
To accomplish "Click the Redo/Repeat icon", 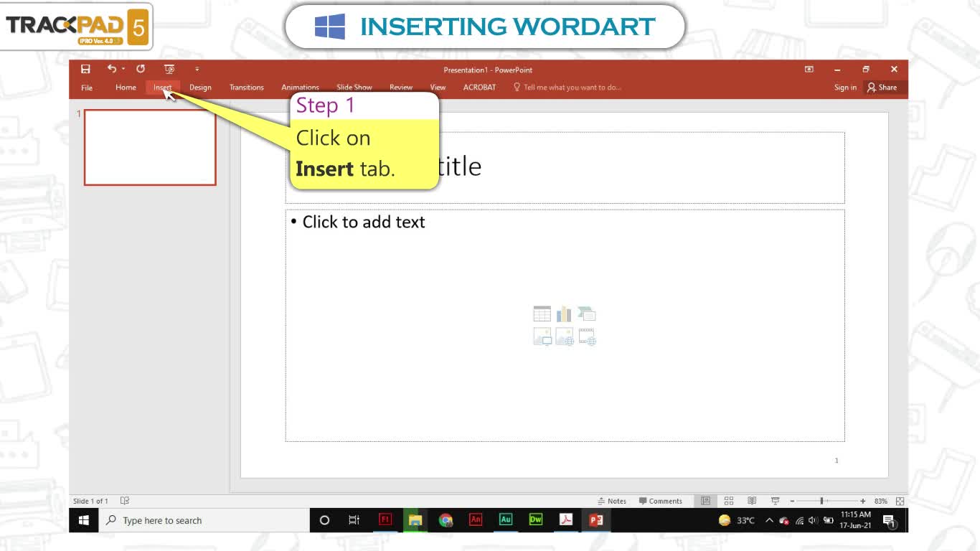I will pos(141,69).
